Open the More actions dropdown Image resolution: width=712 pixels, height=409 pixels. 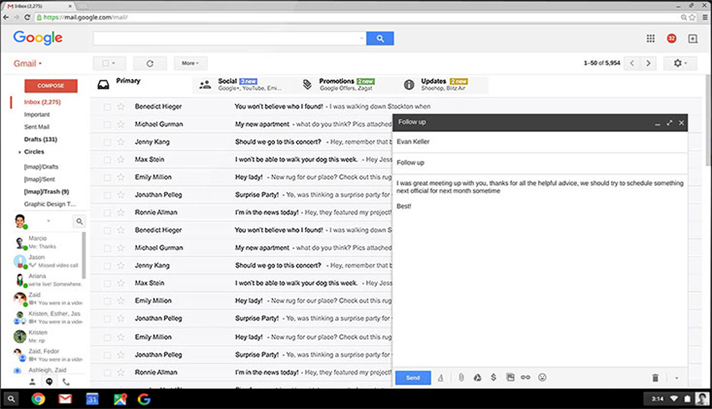point(190,64)
